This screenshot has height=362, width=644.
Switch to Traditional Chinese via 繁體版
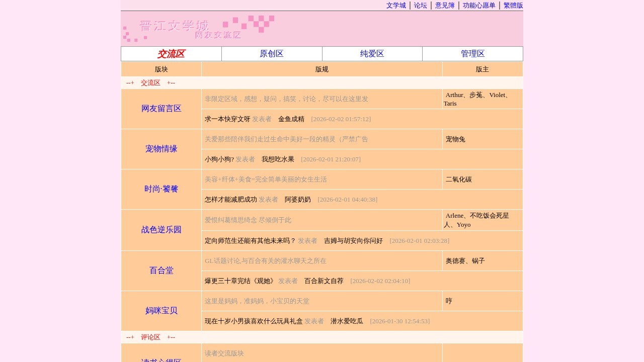point(513,6)
